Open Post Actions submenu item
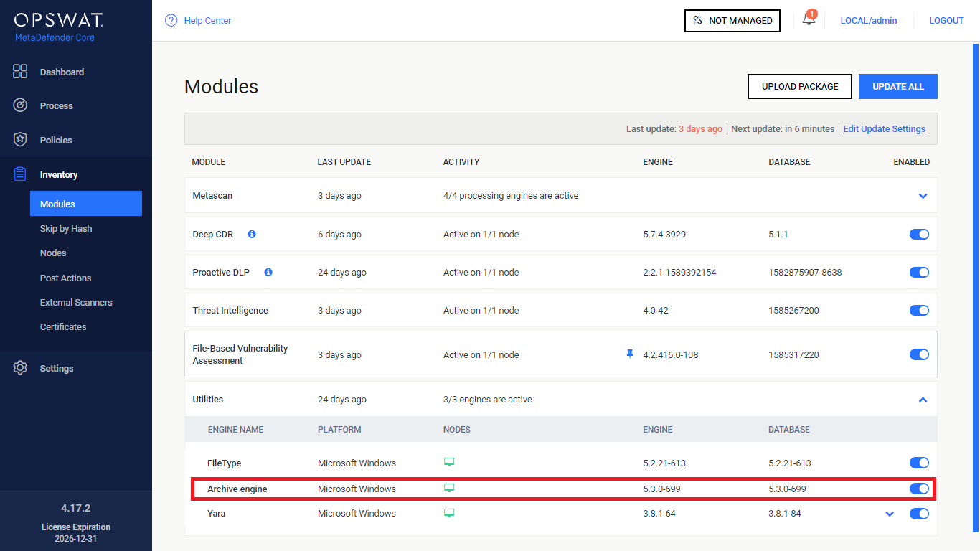This screenshot has height=551, width=980. pos(65,278)
